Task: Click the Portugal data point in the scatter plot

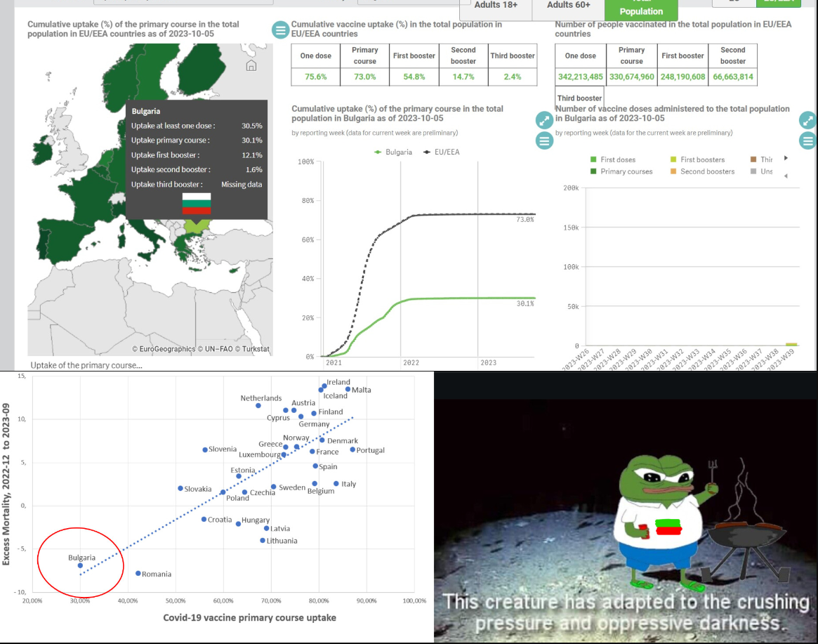Action: click(x=352, y=449)
